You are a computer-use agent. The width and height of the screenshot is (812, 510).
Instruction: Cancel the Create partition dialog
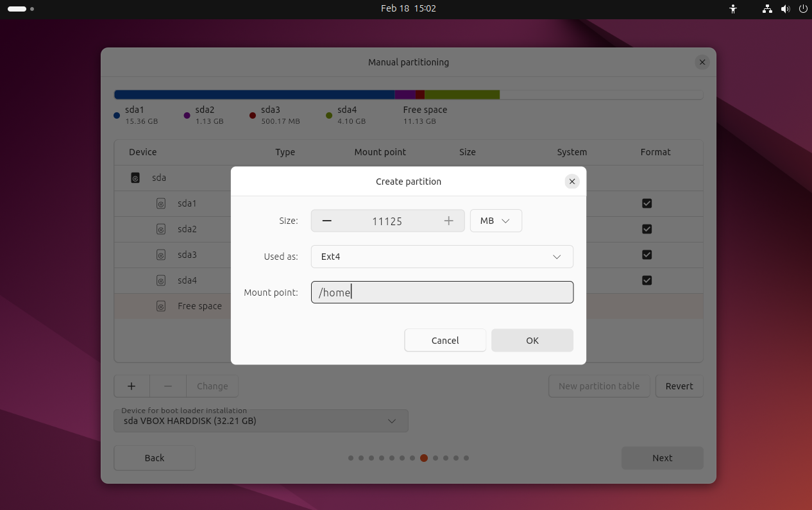click(x=445, y=341)
